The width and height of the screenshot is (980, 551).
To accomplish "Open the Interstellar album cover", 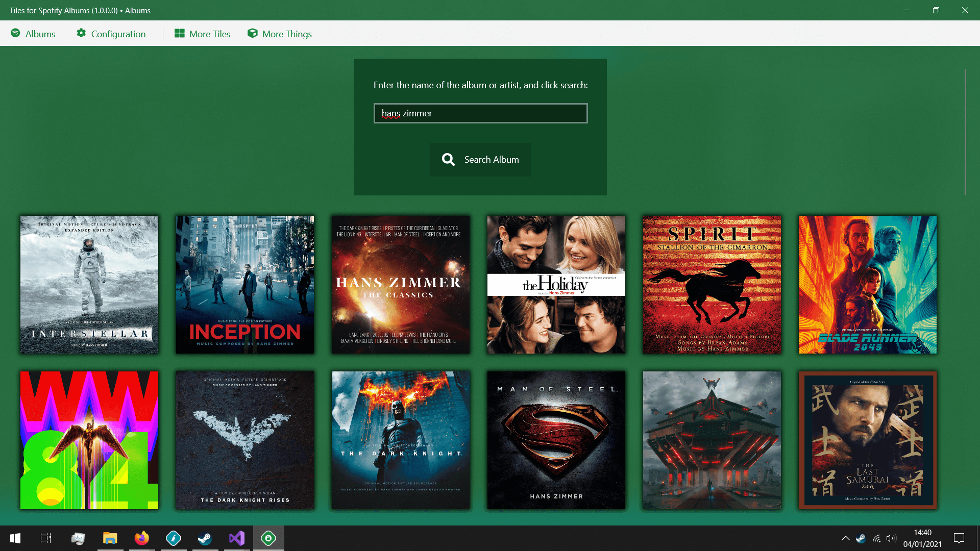I will point(89,284).
